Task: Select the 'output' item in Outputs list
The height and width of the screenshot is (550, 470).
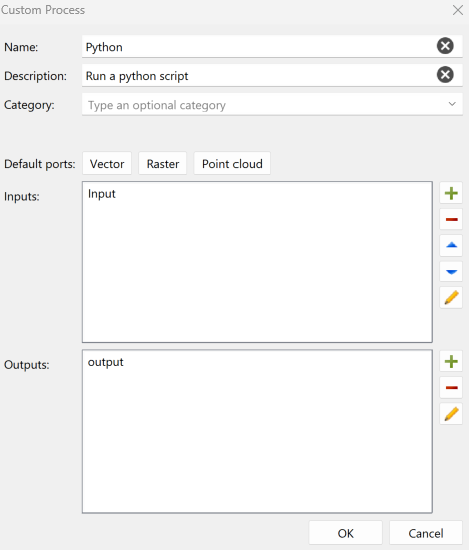Action: [106, 362]
